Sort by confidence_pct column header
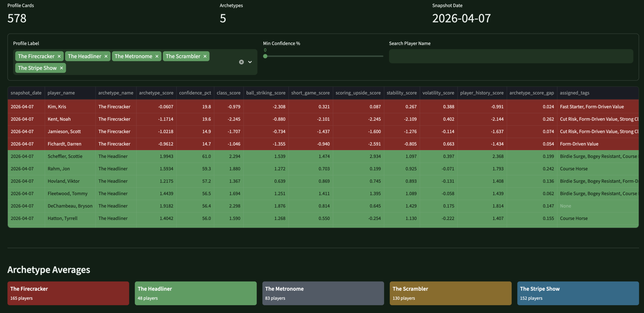The image size is (644, 313). 195,93
